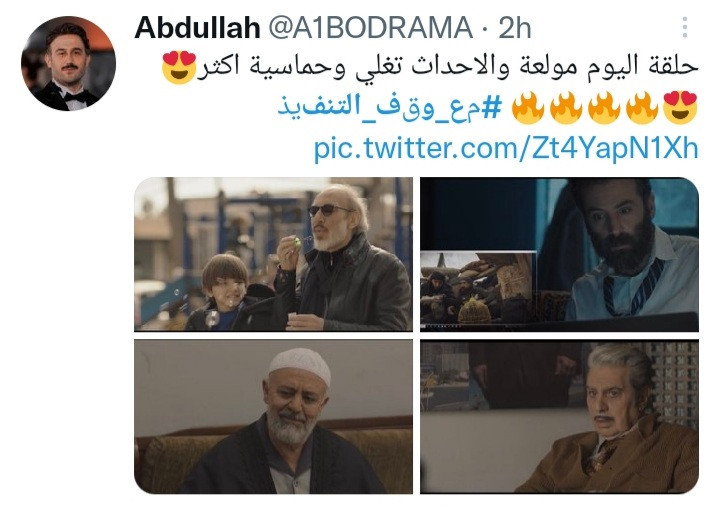Open the tweet via the 2h timestamp
The height and width of the screenshot is (507, 720).
tap(515, 28)
